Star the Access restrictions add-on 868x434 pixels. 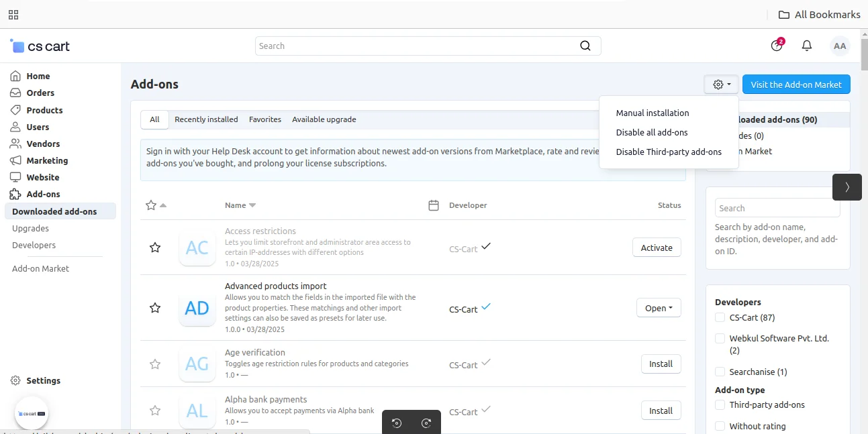pyautogui.click(x=155, y=248)
